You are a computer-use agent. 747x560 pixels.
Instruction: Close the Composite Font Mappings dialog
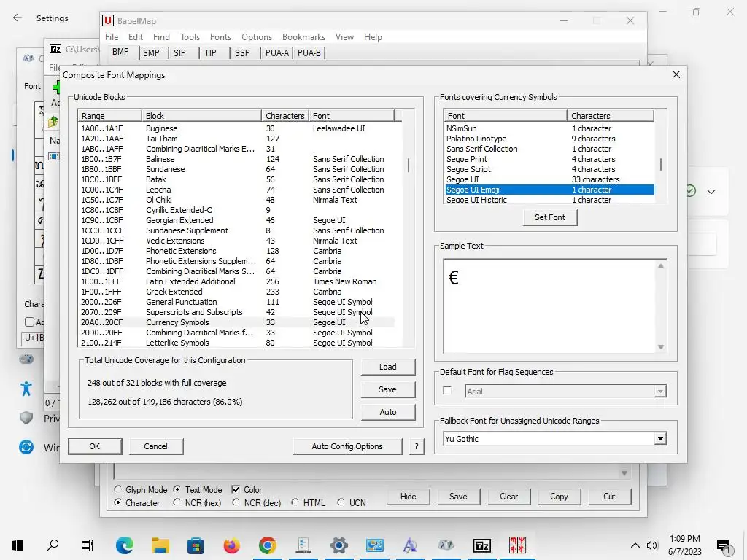(676, 75)
